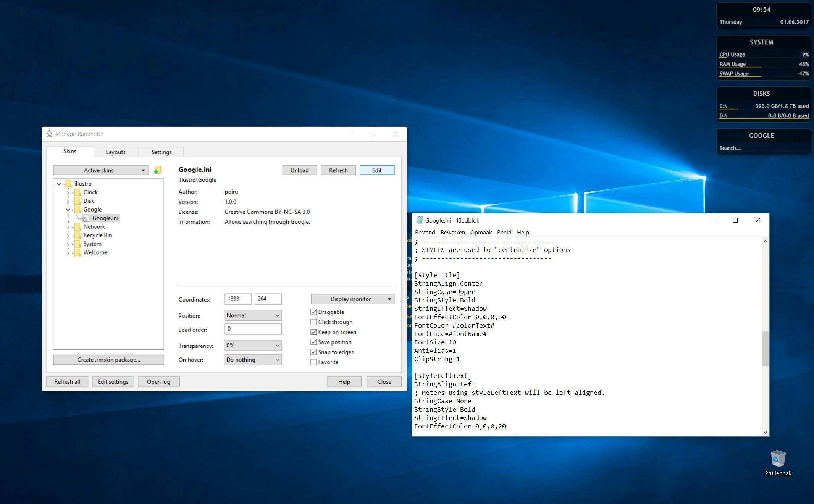This screenshot has height=504, width=814.
Task: Click the Load order input field
Action: click(x=253, y=329)
